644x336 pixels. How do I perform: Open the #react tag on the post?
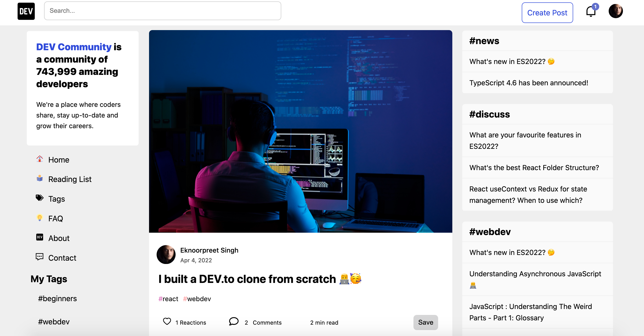pyautogui.click(x=168, y=299)
